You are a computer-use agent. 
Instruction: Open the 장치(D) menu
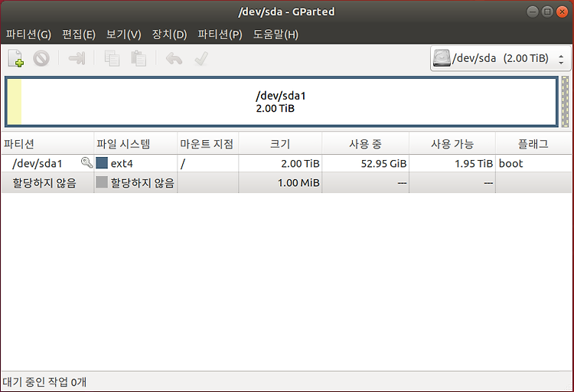(169, 34)
